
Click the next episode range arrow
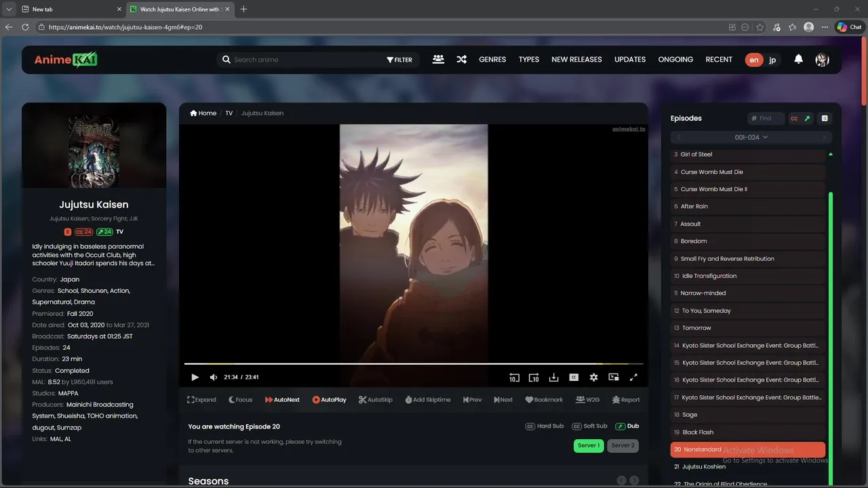825,137
